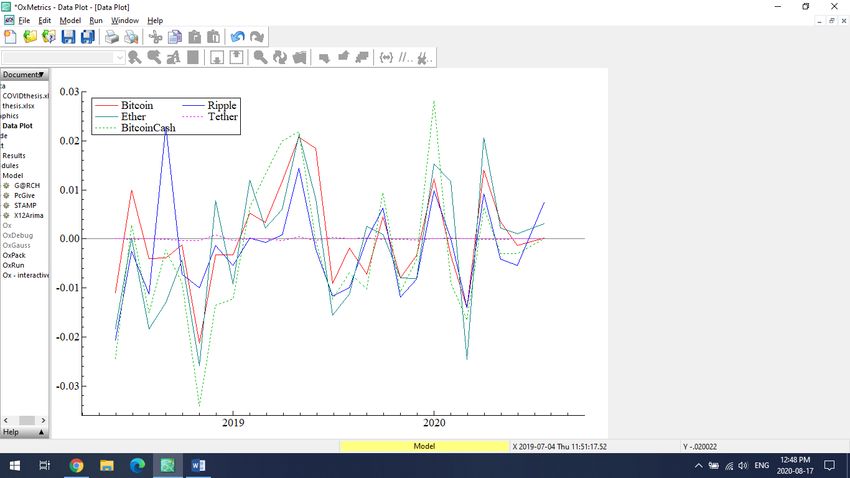Click the Copy icon

point(175,37)
